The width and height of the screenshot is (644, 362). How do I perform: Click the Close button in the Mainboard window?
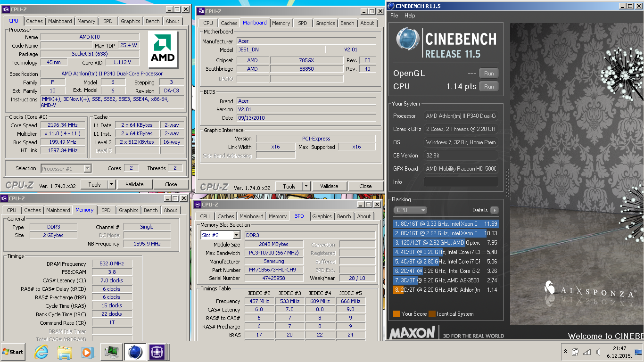pyautogui.click(x=365, y=186)
